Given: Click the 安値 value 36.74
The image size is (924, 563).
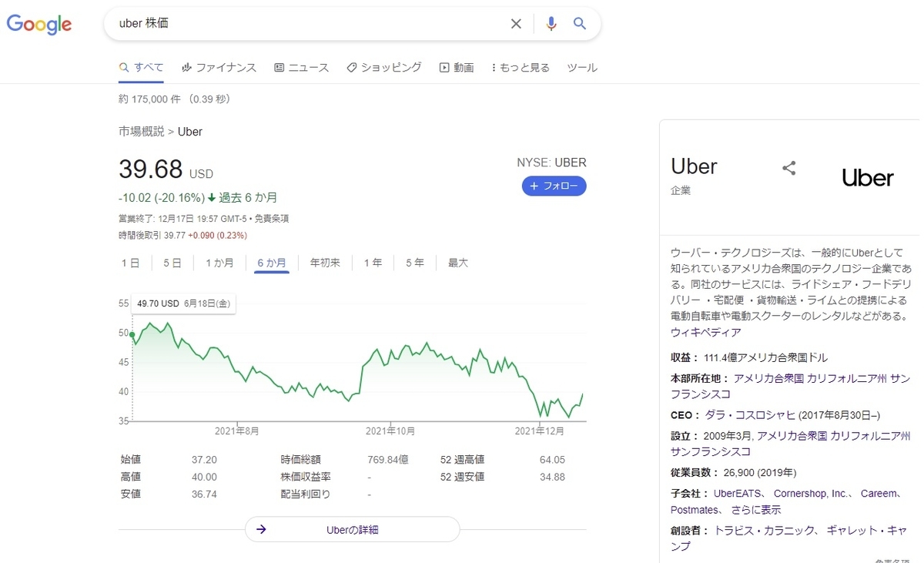Looking at the screenshot, I should point(204,494).
